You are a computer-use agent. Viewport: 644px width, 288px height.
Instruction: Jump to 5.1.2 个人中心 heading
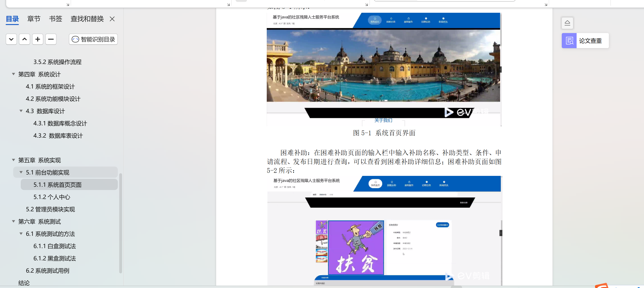(52, 197)
